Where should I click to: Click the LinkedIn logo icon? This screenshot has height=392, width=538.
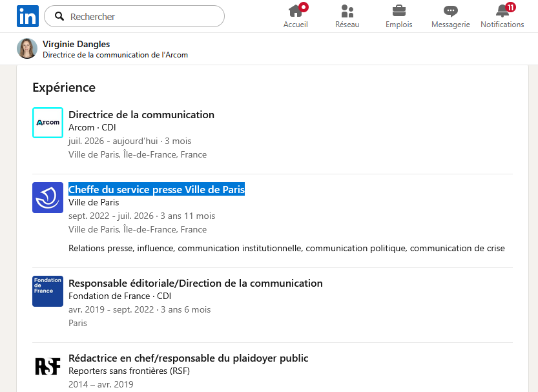[27, 16]
